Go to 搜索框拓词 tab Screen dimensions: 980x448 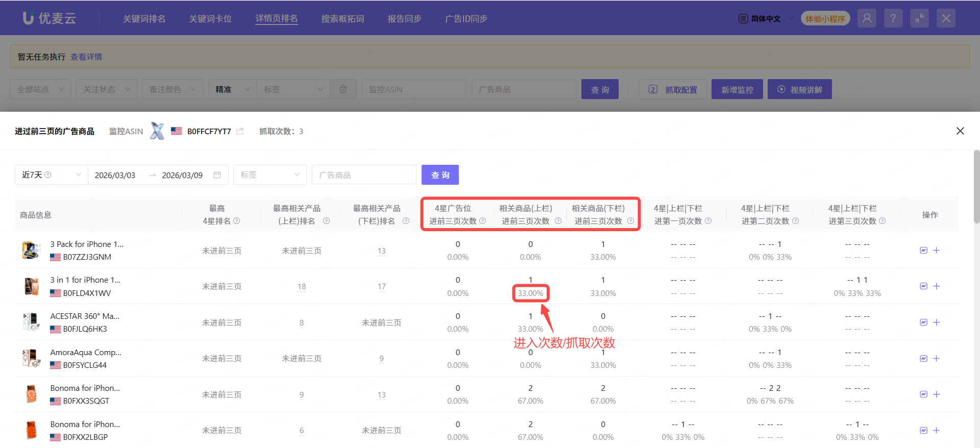[342, 19]
